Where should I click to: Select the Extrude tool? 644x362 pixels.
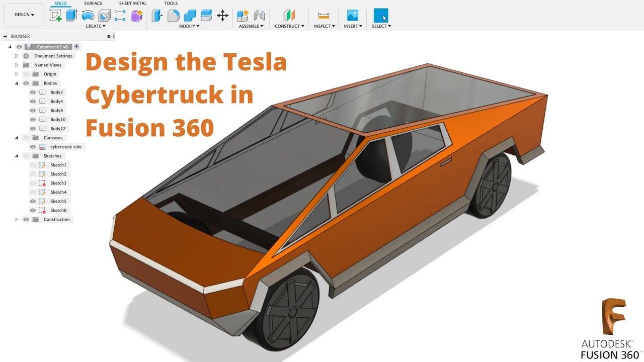pyautogui.click(x=71, y=16)
